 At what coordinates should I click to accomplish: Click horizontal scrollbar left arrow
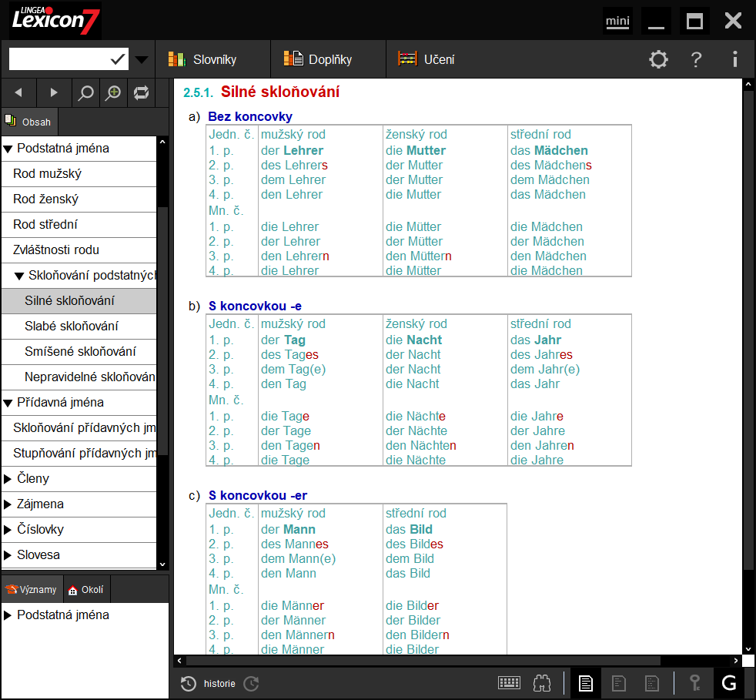pos(179,661)
